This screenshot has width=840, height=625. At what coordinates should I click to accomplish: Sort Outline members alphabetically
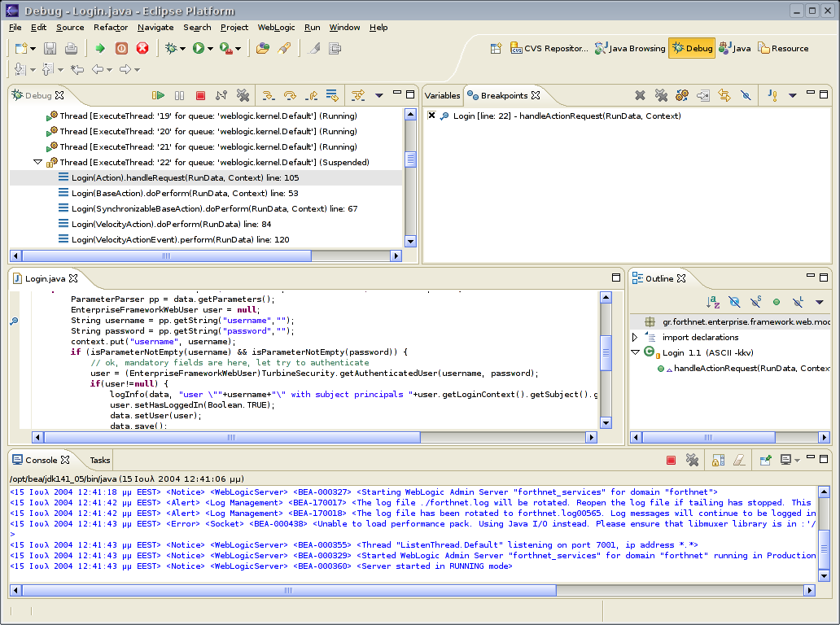[x=713, y=302]
